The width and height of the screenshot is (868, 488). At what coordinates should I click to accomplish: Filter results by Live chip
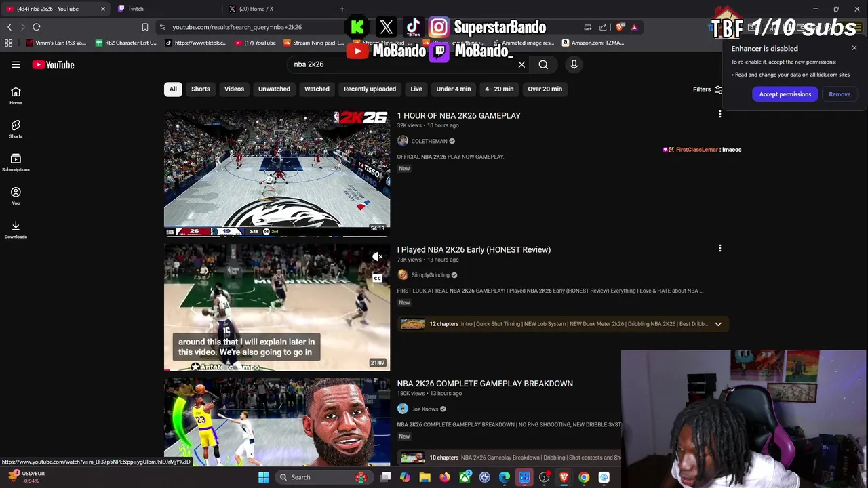(416, 89)
